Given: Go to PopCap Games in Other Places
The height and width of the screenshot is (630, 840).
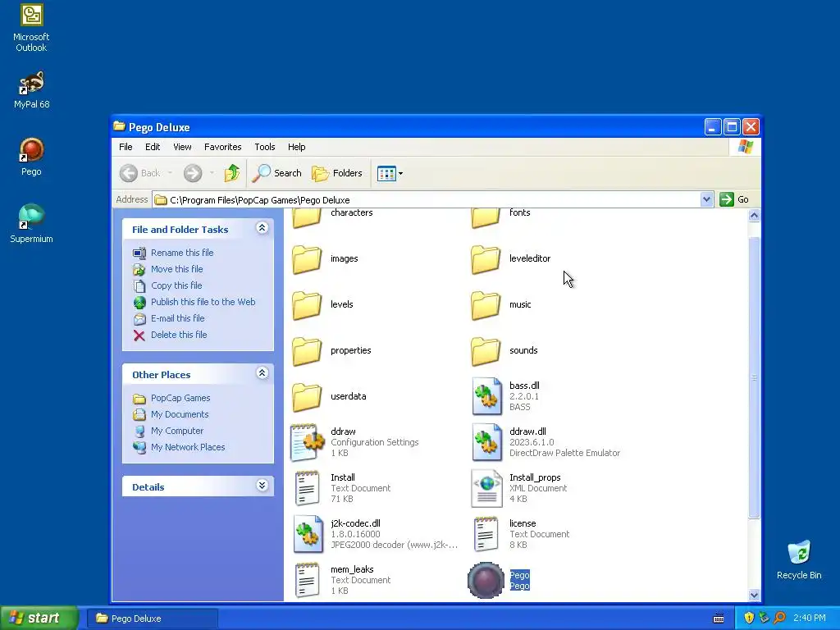Looking at the screenshot, I should point(180,398).
